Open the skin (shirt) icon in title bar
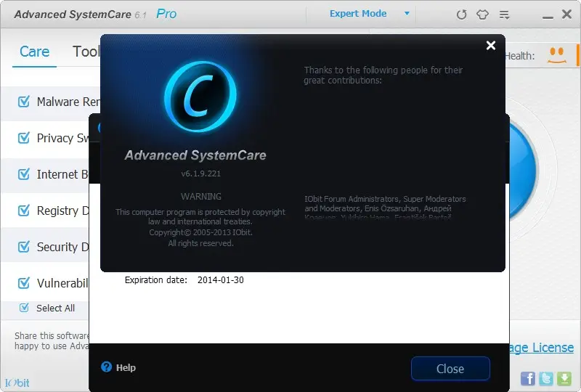The height and width of the screenshot is (392, 581). (x=482, y=15)
